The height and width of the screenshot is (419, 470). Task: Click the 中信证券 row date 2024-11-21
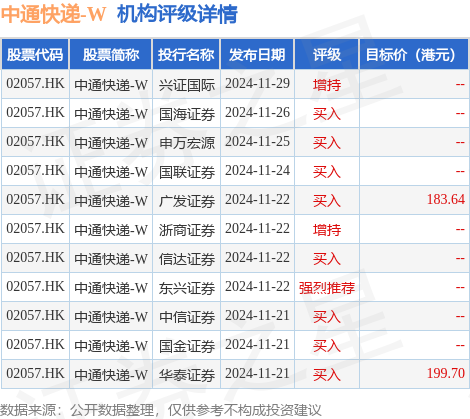click(x=257, y=316)
